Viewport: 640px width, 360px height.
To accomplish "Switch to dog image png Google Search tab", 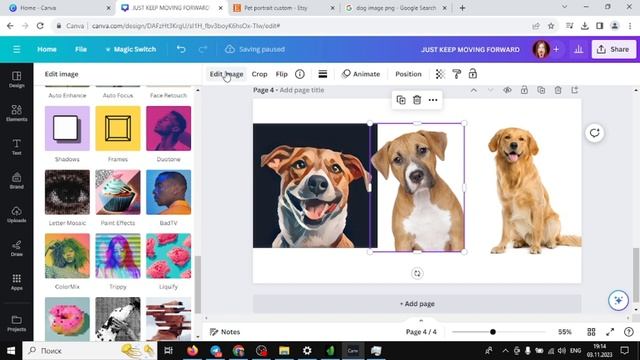I will [396, 8].
